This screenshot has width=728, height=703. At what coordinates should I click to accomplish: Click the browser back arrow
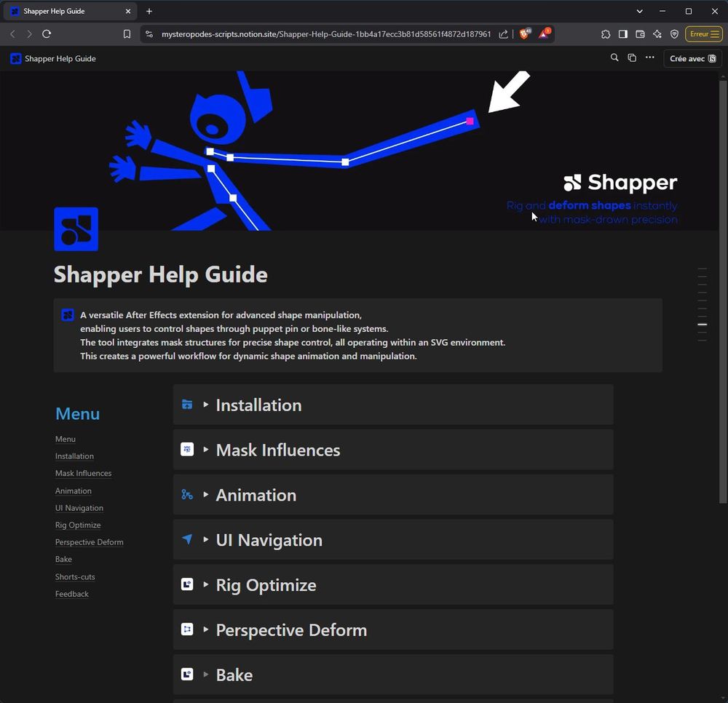(12, 34)
